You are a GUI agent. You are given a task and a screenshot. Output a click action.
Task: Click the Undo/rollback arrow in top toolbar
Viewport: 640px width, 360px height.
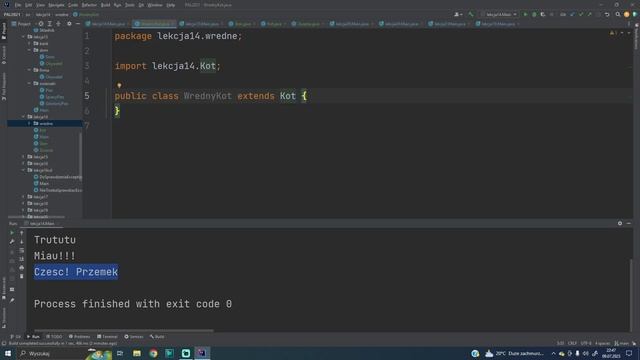coord(607,14)
